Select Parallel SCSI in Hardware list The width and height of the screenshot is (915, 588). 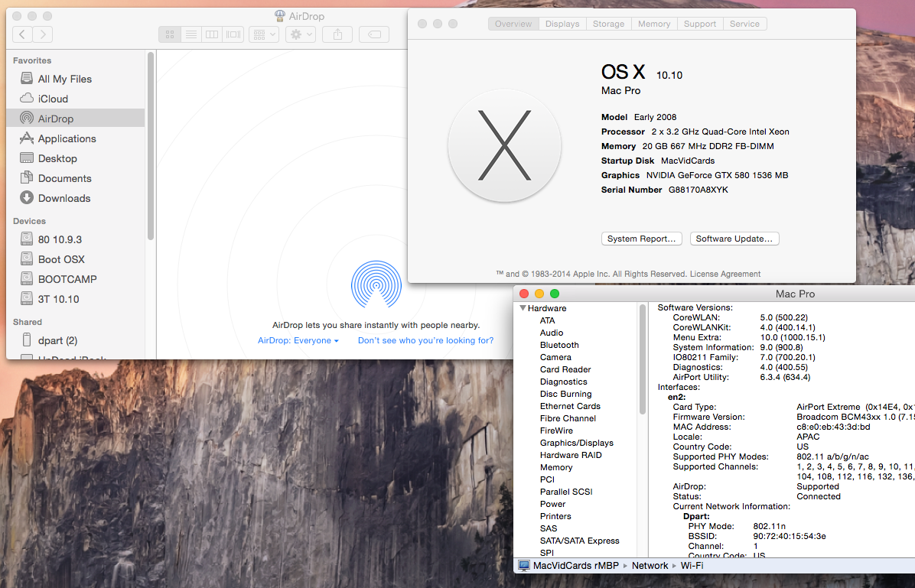click(x=566, y=492)
